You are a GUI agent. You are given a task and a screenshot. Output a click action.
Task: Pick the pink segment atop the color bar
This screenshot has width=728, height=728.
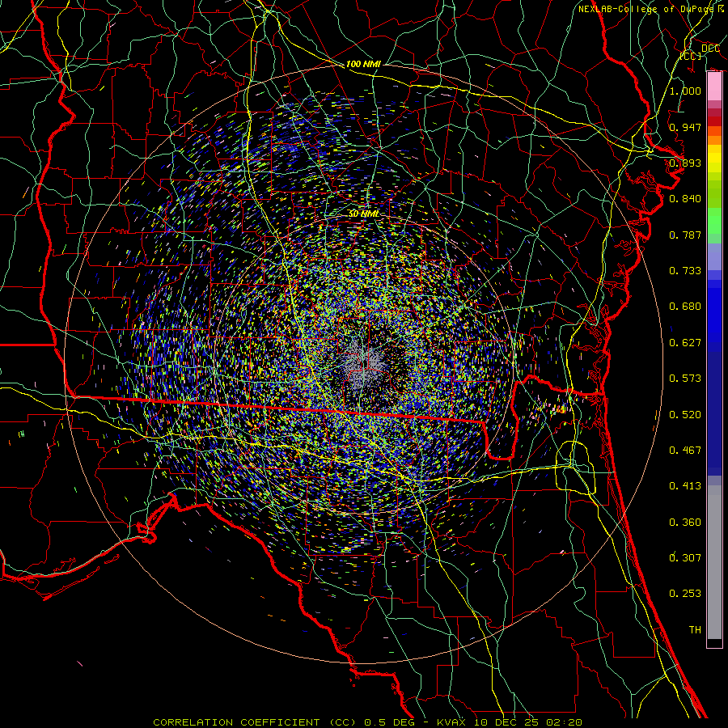pyautogui.click(x=714, y=87)
